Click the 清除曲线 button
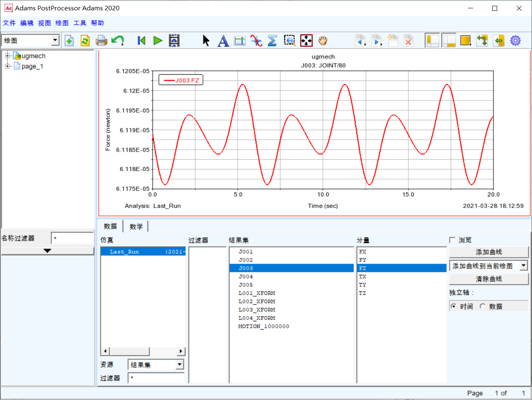 click(489, 279)
